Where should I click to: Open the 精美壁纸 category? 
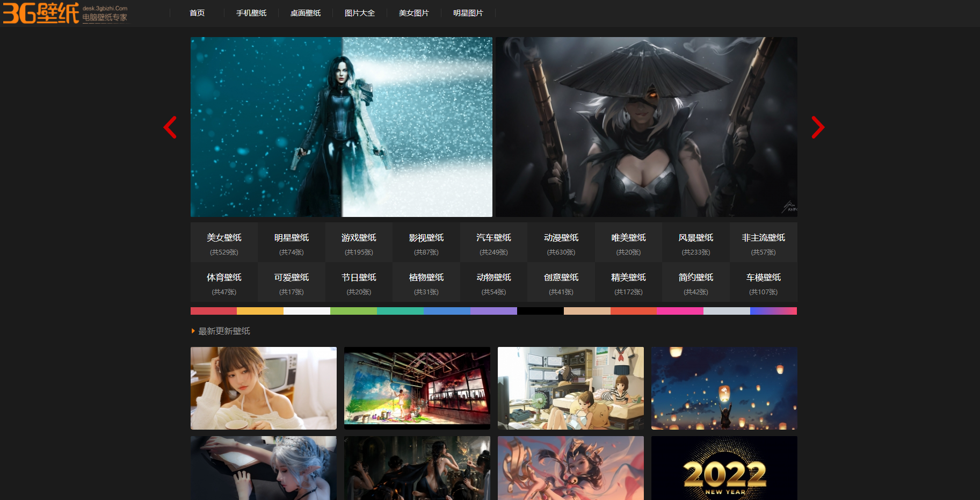628,282
